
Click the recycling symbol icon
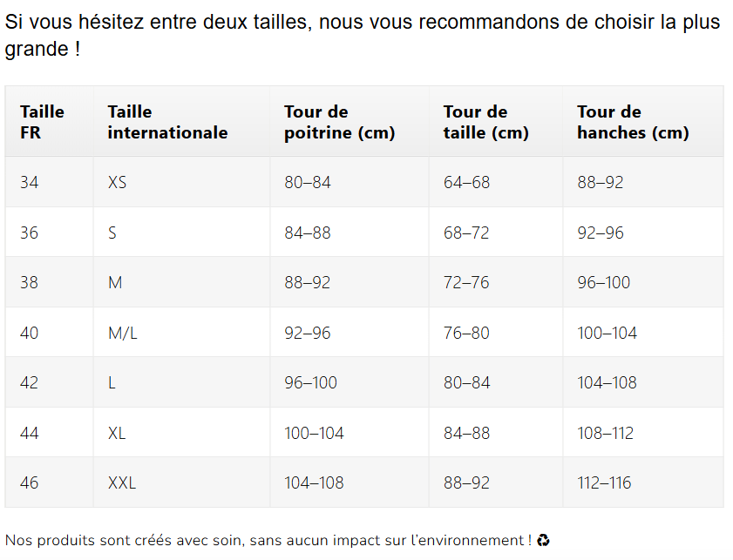pos(543,541)
